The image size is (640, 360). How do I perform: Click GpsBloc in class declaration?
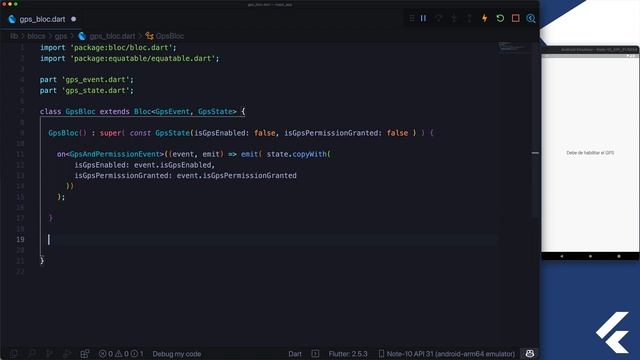80,111
